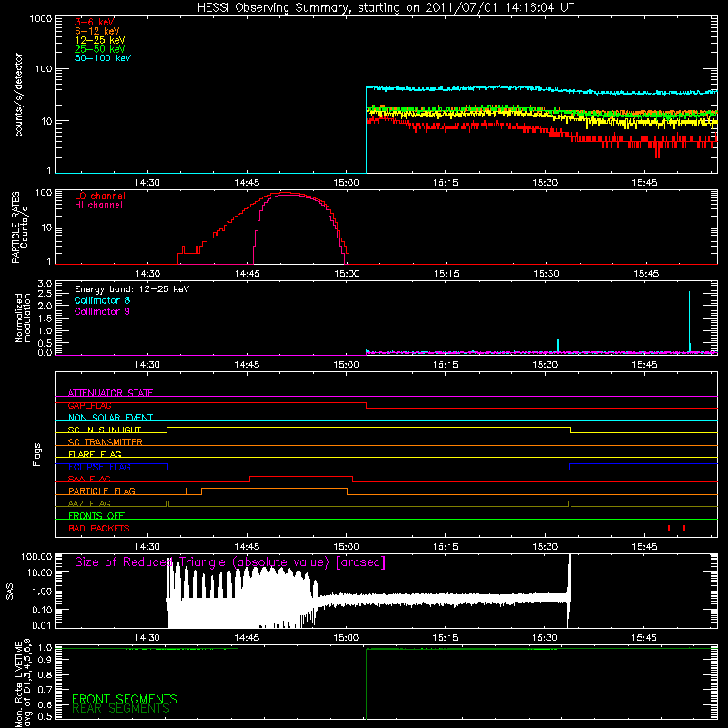Image resolution: width=728 pixels, height=728 pixels.
Task: Select the SC_TRANSMITTER flag label
Action: point(106,442)
